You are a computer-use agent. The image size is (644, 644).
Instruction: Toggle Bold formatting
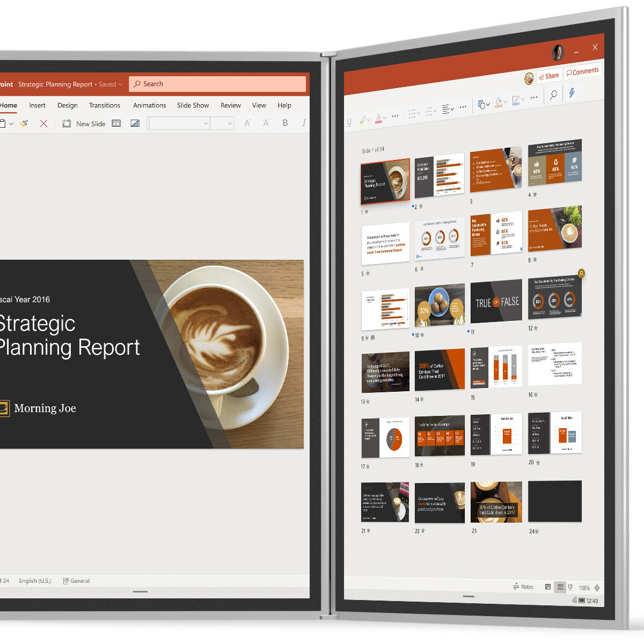[x=285, y=123]
